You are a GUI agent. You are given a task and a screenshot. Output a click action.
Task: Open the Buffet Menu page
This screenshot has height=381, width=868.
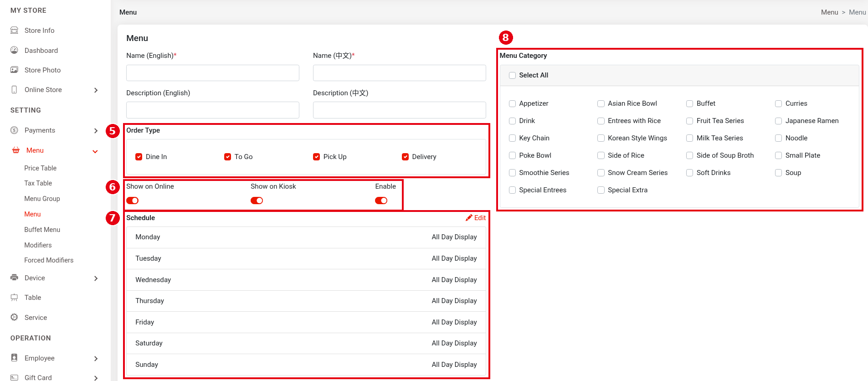[x=42, y=230]
